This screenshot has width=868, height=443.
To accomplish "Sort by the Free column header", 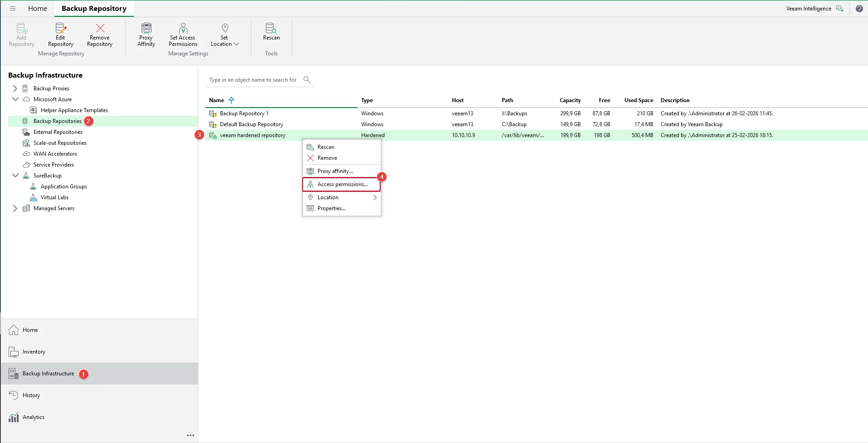I will pos(604,100).
